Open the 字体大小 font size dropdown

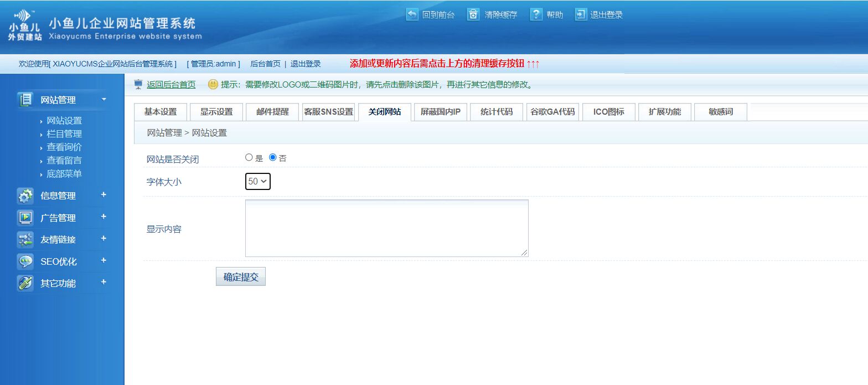[258, 181]
